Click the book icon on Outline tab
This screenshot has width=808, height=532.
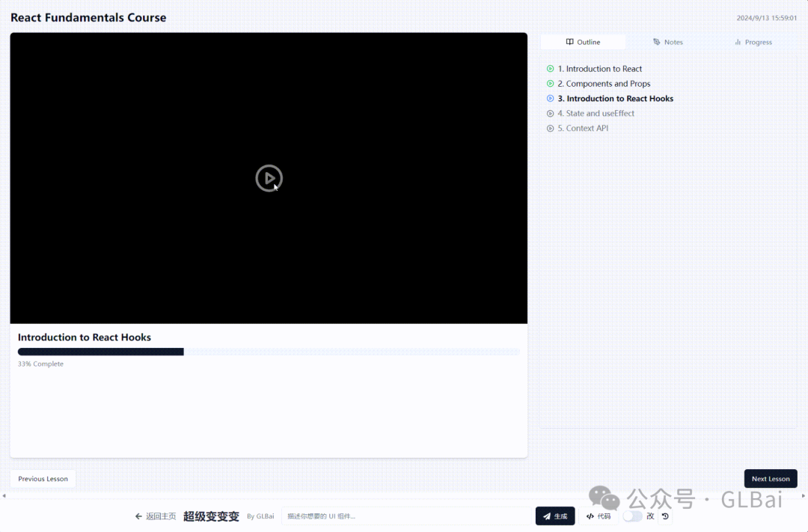point(569,42)
